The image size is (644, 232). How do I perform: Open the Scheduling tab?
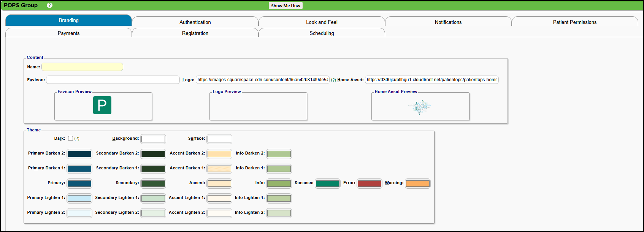(322, 33)
